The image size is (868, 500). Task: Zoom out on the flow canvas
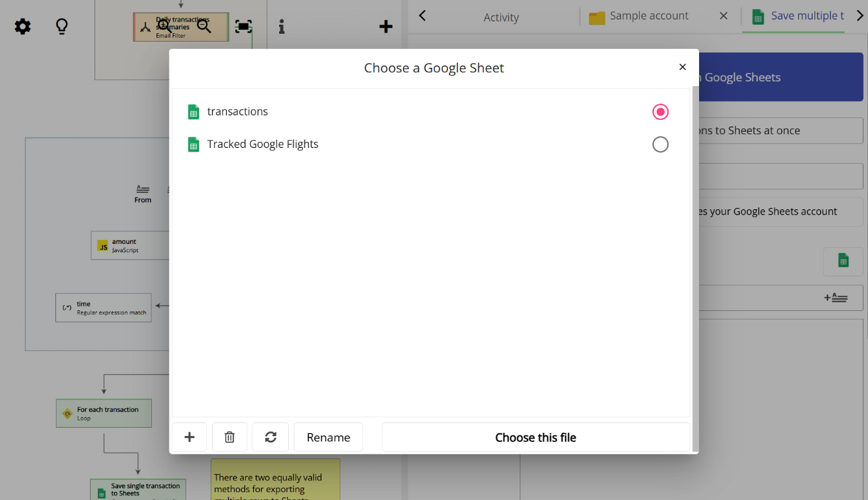[x=203, y=26]
